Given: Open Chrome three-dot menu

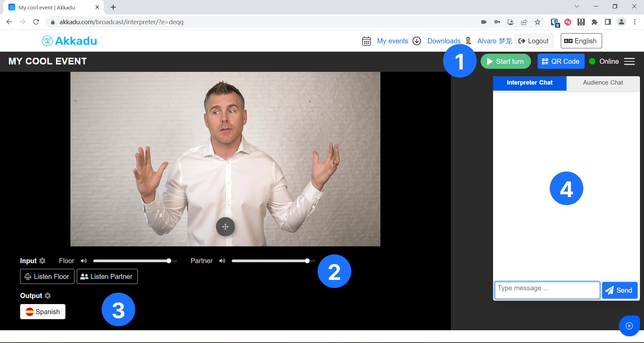Looking at the screenshot, I should pyautogui.click(x=635, y=22).
